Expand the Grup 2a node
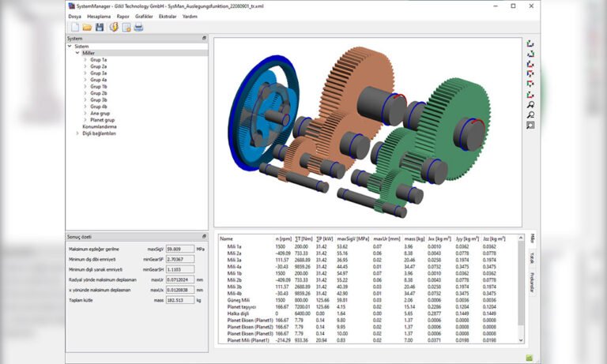The width and height of the screenshot is (607, 364). (85, 66)
